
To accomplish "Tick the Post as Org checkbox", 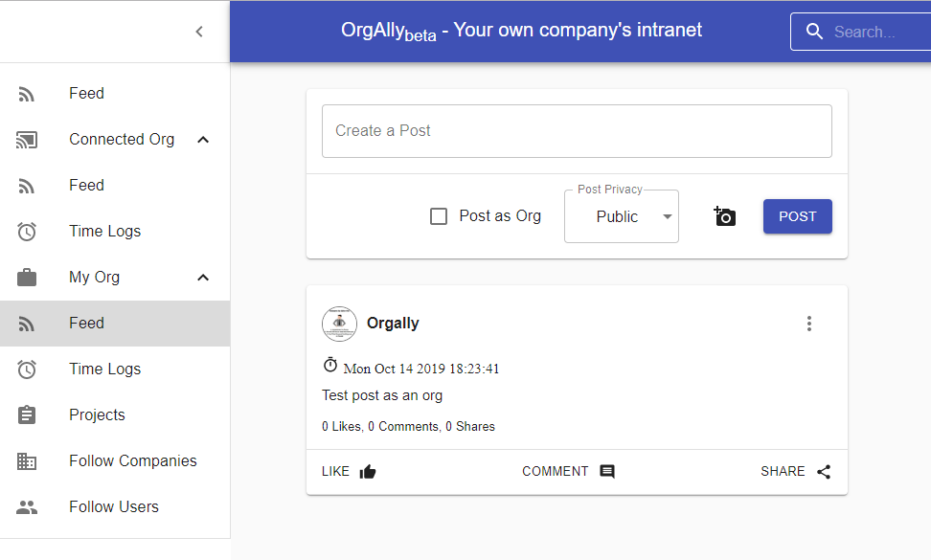I will pos(439,216).
